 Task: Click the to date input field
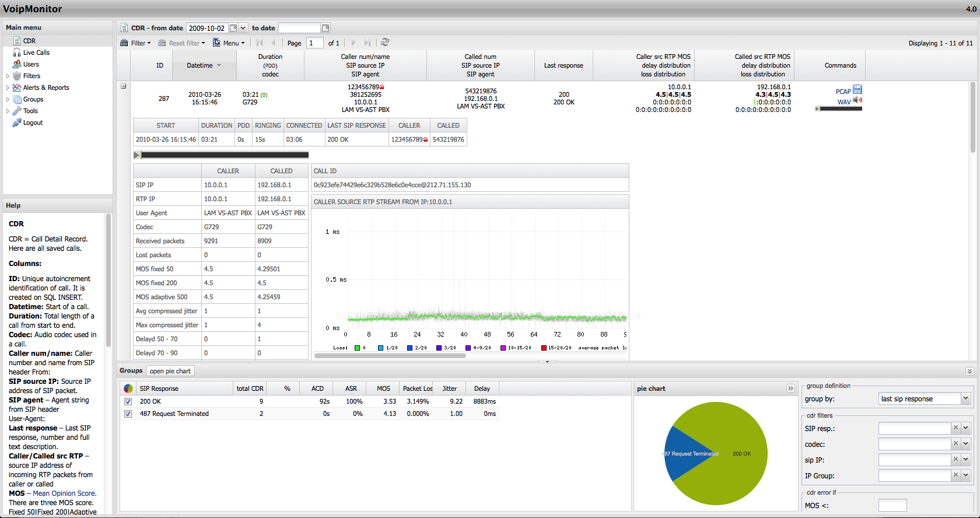[300, 28]
